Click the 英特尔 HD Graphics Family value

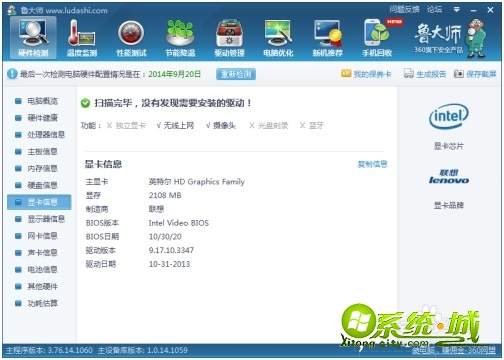pos(197,182)
